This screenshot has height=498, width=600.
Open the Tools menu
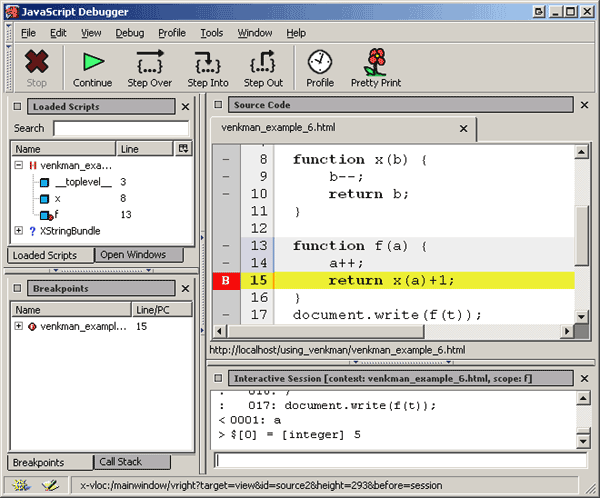(x=212, y=33)
